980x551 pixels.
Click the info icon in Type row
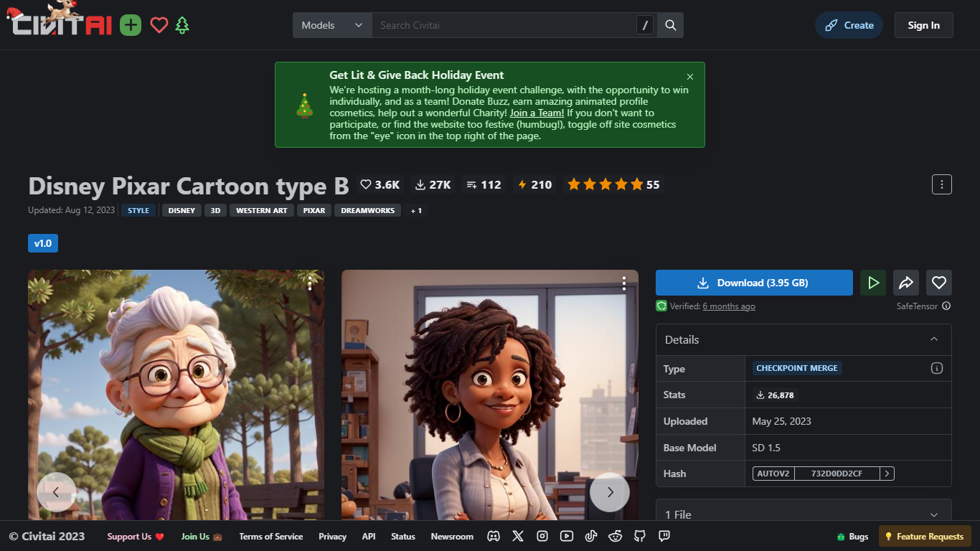[x=936, y=368]
